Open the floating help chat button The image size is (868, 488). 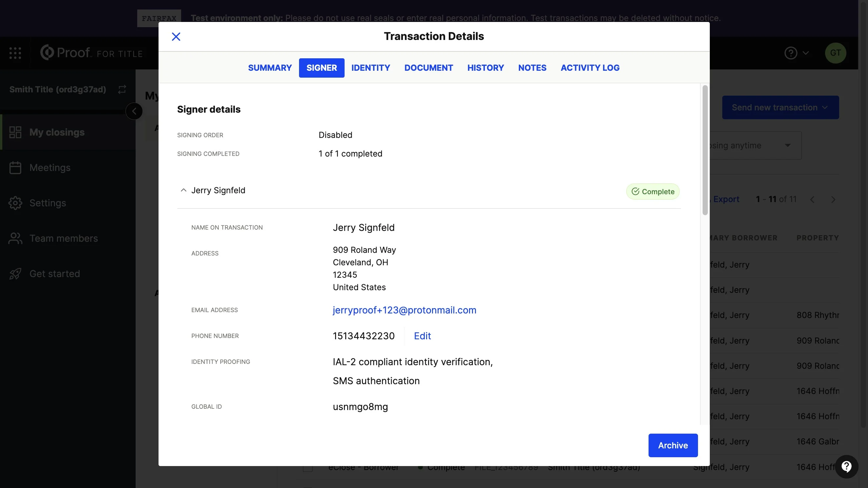point(846,466)
